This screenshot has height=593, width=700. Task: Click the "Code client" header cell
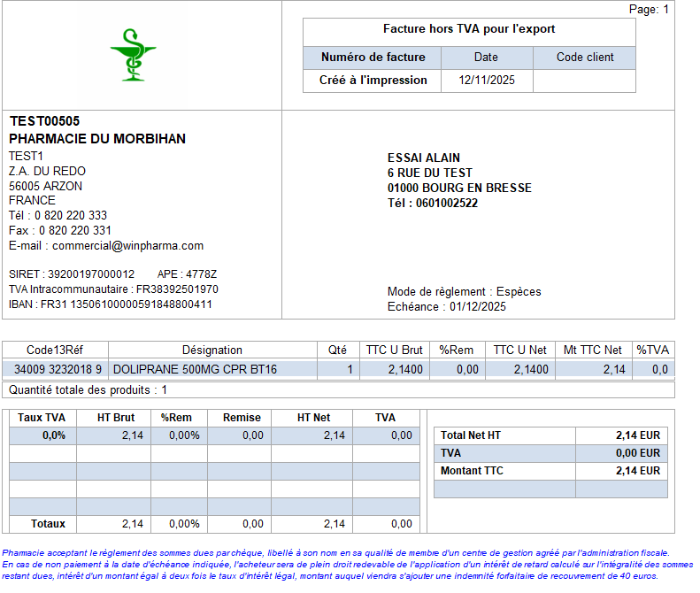point(584,58)
